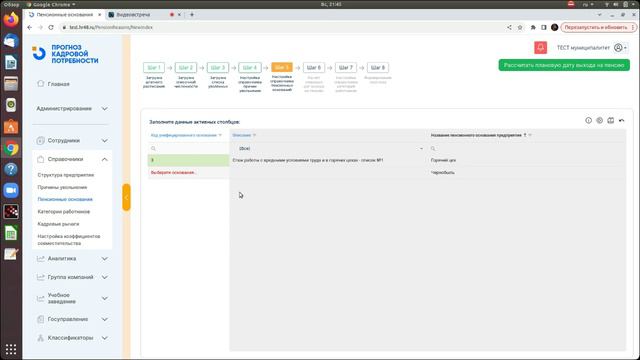Open Настройка коэффициентов совместительства

coord(69,240)
